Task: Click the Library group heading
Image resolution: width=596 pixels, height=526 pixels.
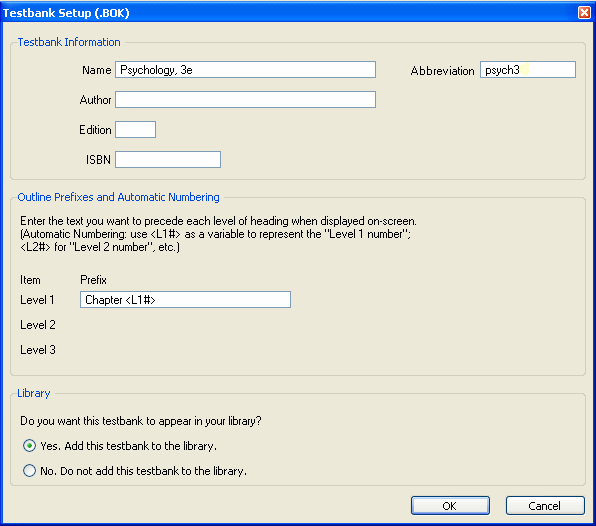Action: [34, 393]
